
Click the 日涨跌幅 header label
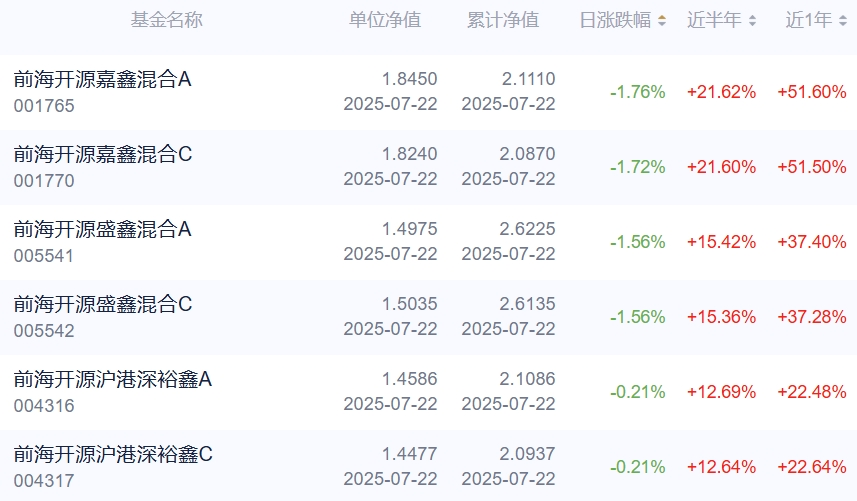pyautogui.click(x=615, y=20)
